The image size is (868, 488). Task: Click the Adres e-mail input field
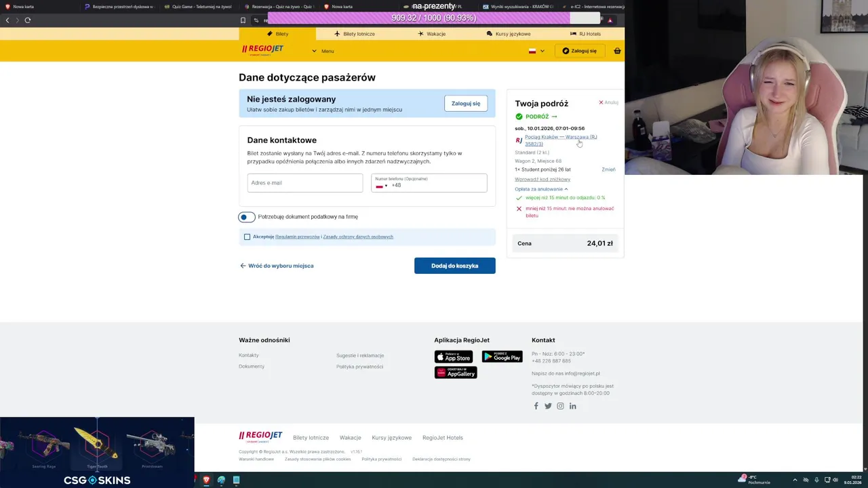click(x=305, y=183)
